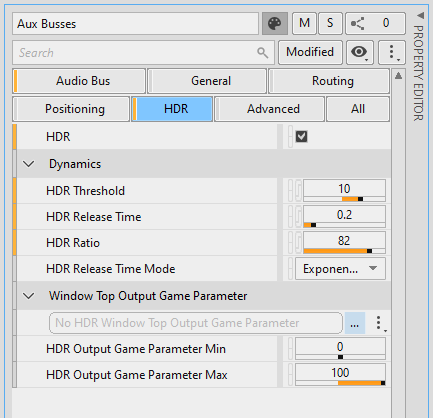This screenshot has width=433, height=418.
Task: Open the eye visibility options
Action: 359,52
